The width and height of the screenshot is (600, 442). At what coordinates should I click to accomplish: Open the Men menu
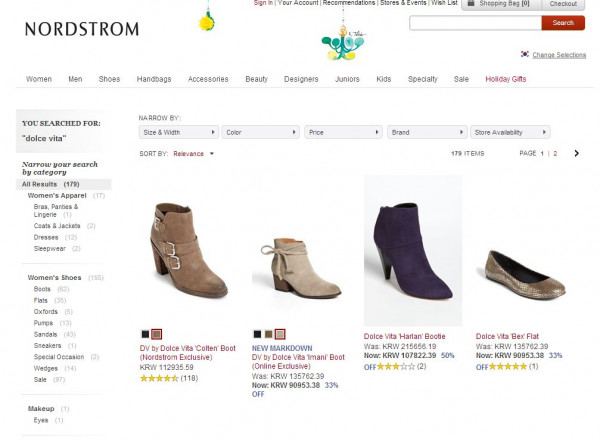pyautogui.click(x=75, y=79)
